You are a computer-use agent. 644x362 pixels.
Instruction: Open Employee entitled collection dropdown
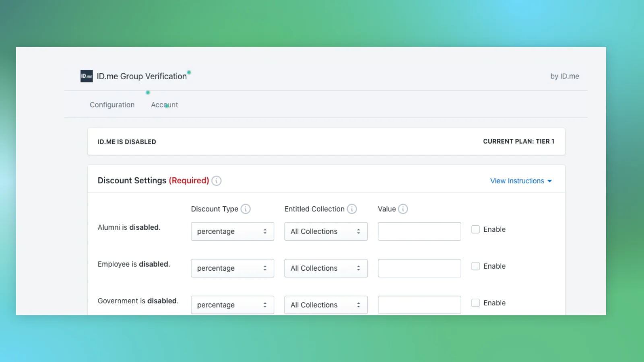tap(326, 268)
